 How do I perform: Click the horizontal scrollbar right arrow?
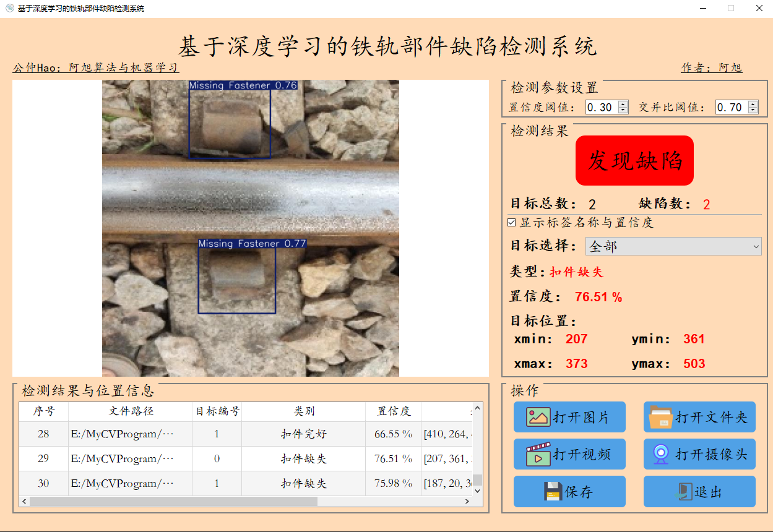coord(467,502)
